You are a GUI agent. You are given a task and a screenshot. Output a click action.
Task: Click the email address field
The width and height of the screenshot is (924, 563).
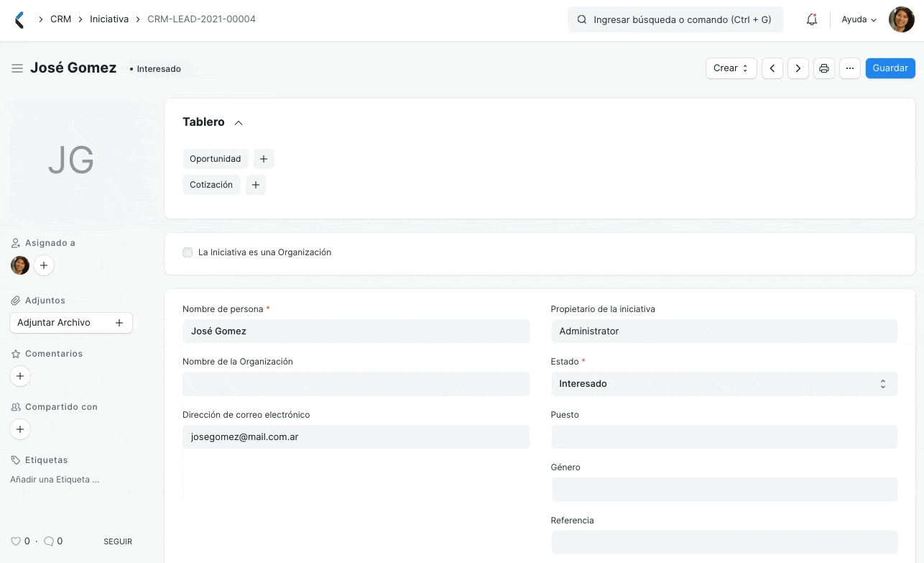point(356,436)
